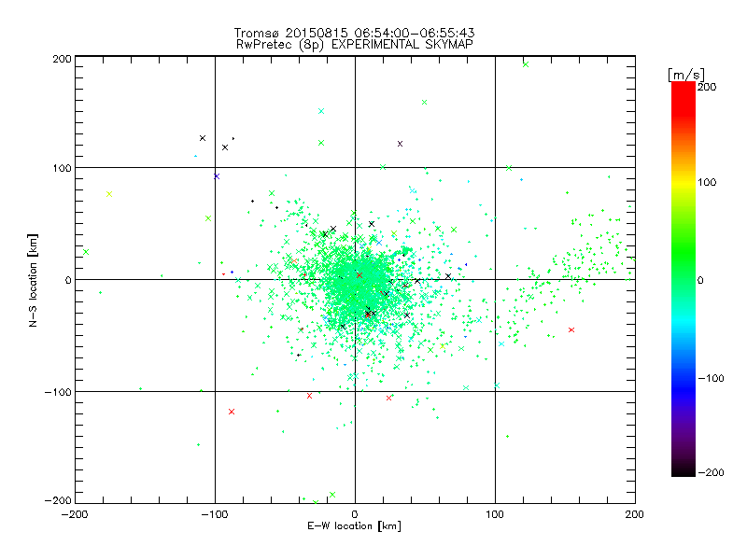Screen dimensions: 747x560
Task: Click the 200 tick label on E-W axis
Action: coord(635,514)
